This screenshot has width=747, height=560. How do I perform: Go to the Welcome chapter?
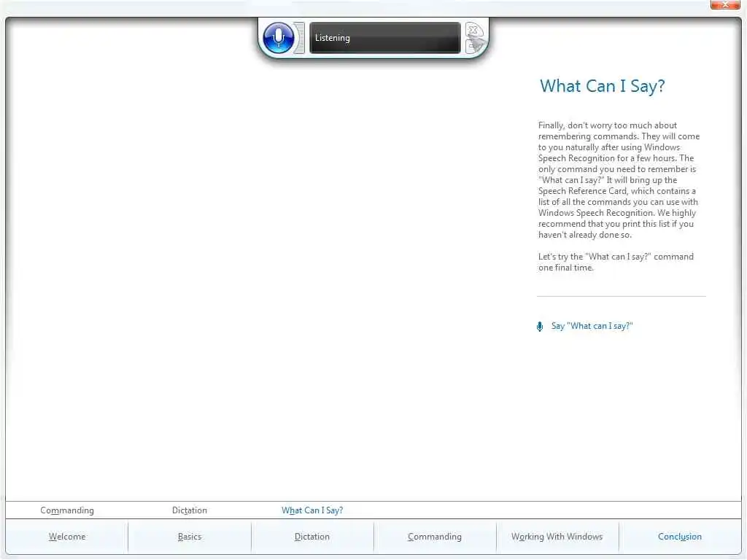67,537
